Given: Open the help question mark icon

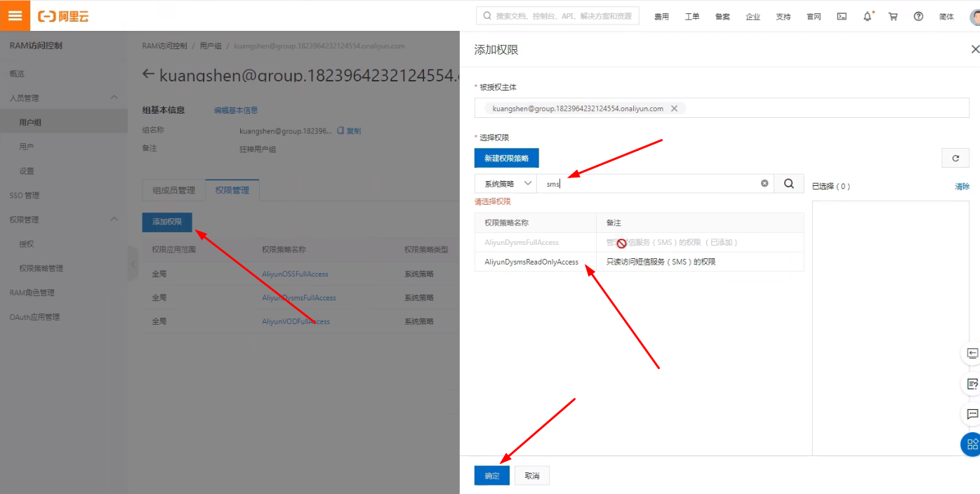Looking at the screenshot, I should (918, 16).
